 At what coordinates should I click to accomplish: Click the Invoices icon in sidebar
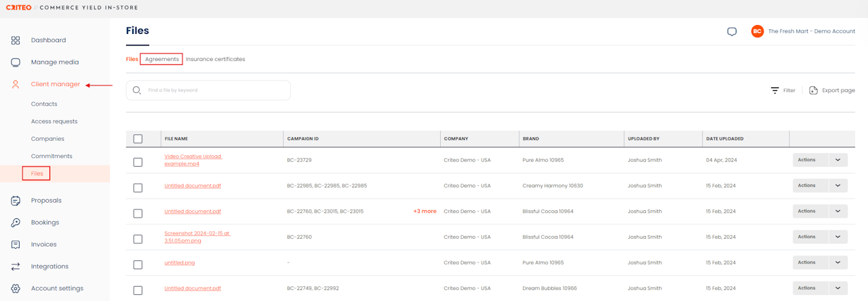tap(16, 245)
